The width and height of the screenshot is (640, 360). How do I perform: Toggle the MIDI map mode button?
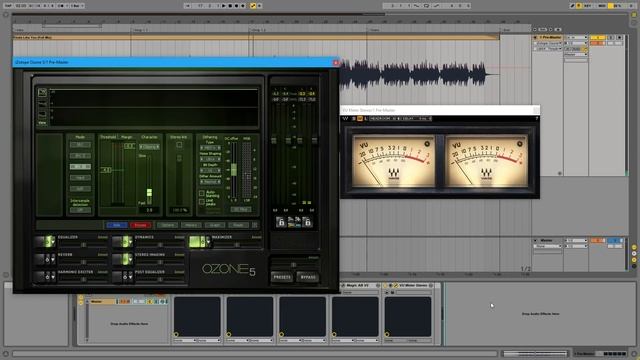pos(602,6)
